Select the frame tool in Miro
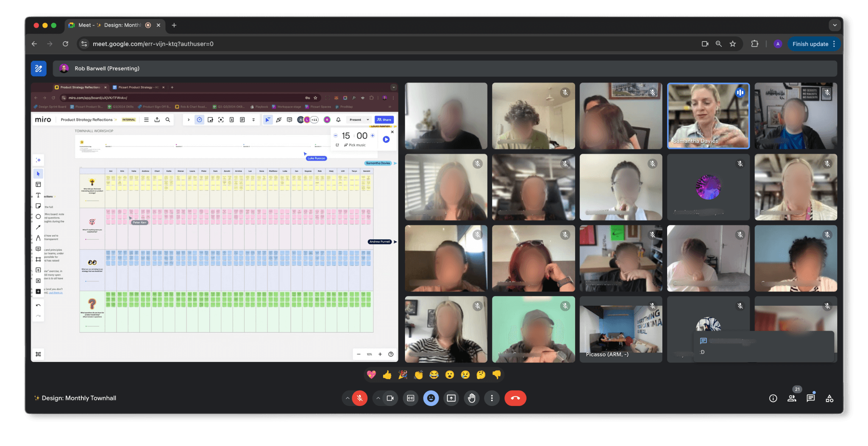868x446 pixels. [x=38, y=259]
